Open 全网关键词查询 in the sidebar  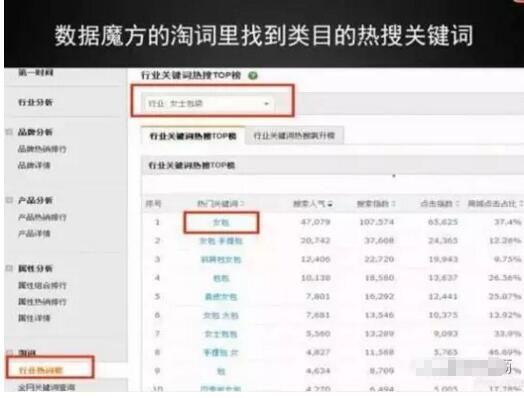(x=46, y=387)
